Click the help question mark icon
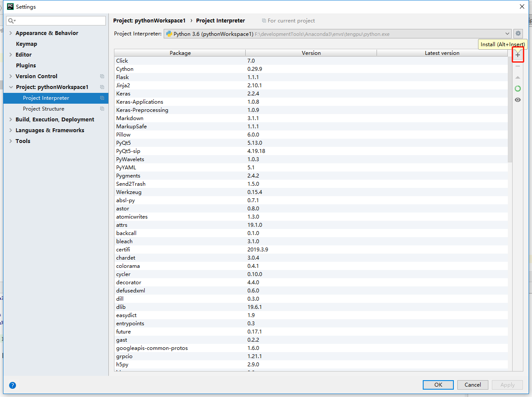The height and width of the screenshot is (397, 532). (13, 385)
